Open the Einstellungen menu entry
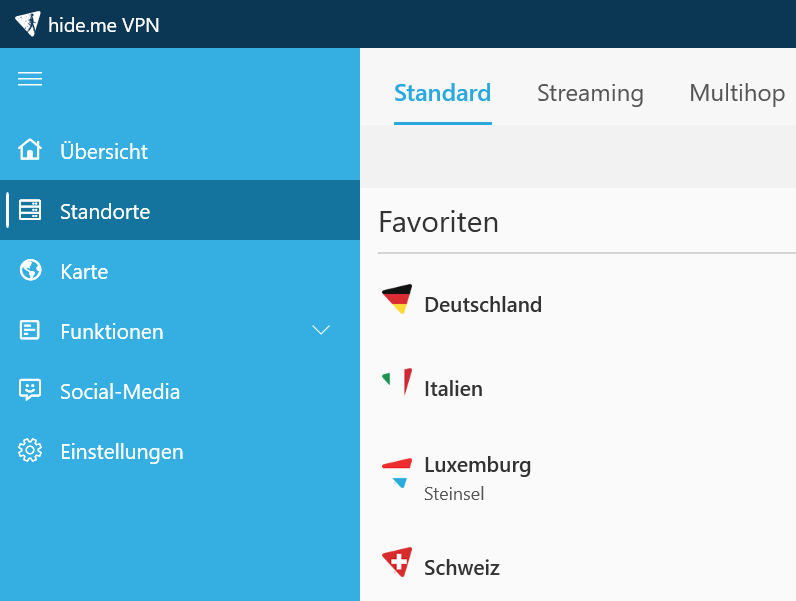Screen dimensions: 796x601 (x=180, y=451)
